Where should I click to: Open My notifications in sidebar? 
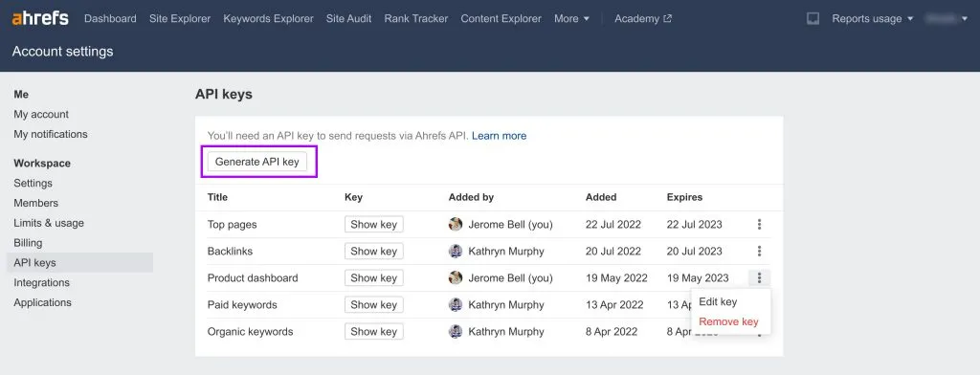coord(51,134)
